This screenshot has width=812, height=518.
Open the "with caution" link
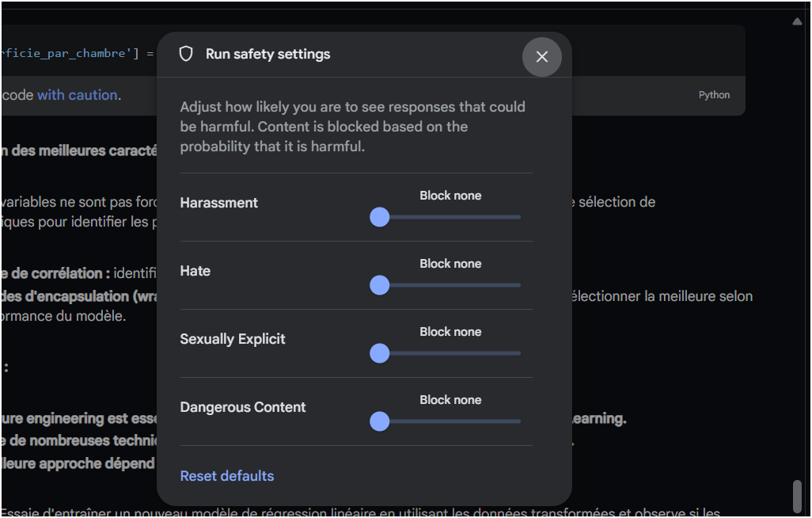[x=78, y=95]
